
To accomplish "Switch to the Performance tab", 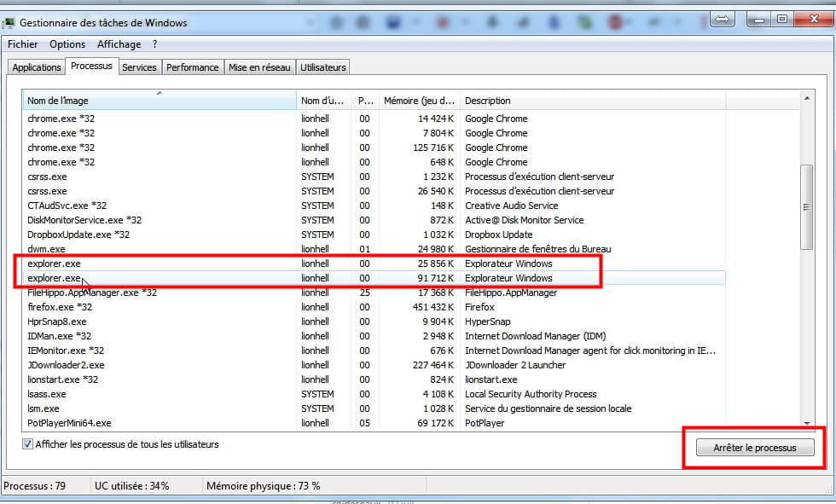I will pyautogui.click(x=192, y=67).
